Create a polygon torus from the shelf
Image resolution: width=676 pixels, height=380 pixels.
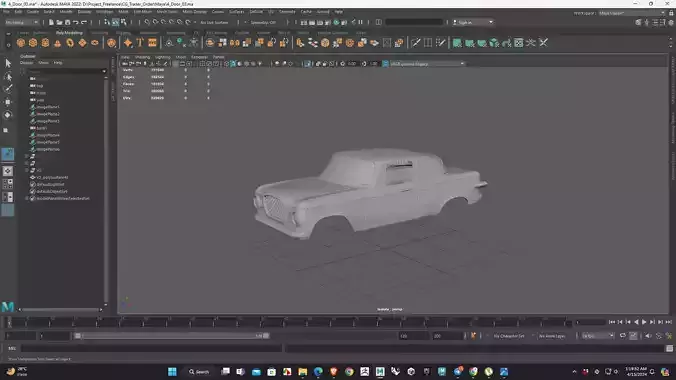pyautogui.click(x=70, y=43)
